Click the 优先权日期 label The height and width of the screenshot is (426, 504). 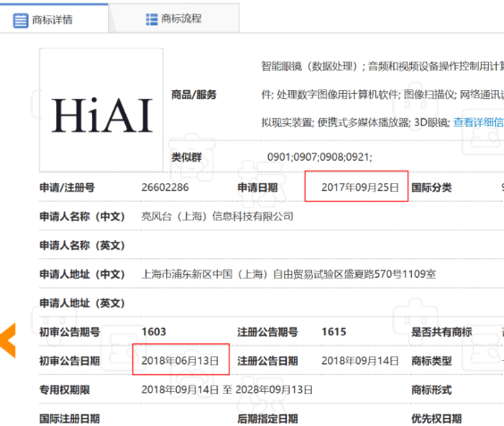(436, 418)
